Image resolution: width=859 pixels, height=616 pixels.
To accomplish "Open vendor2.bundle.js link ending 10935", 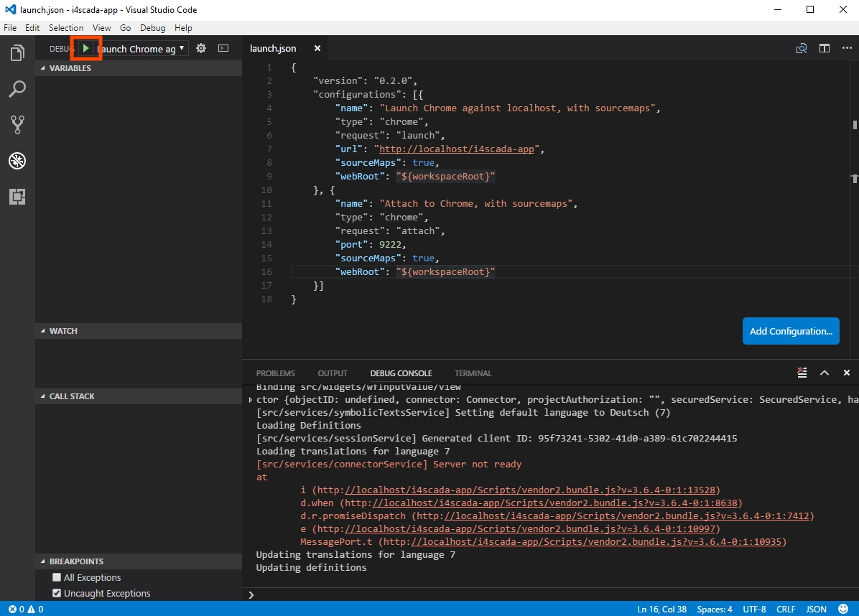I will pyautogui.click(x=596, y=541).
